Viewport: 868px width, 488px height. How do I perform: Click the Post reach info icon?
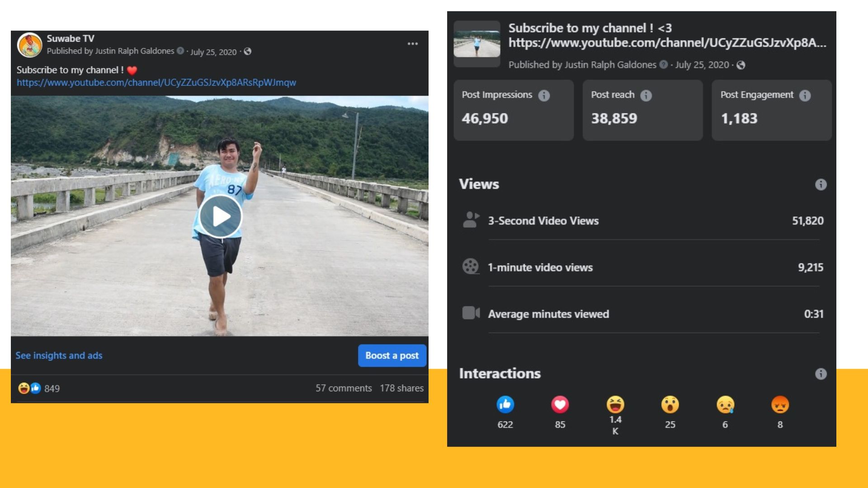646,95
